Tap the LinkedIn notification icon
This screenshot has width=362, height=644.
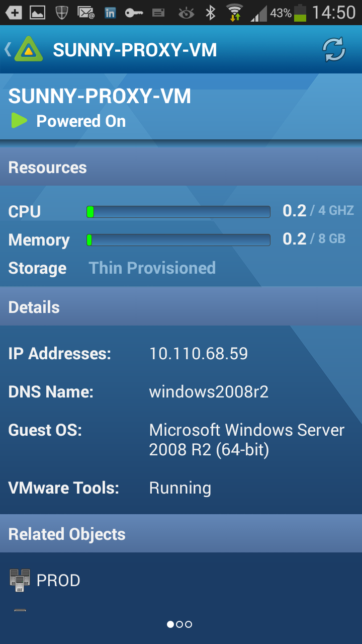(110, 13)
